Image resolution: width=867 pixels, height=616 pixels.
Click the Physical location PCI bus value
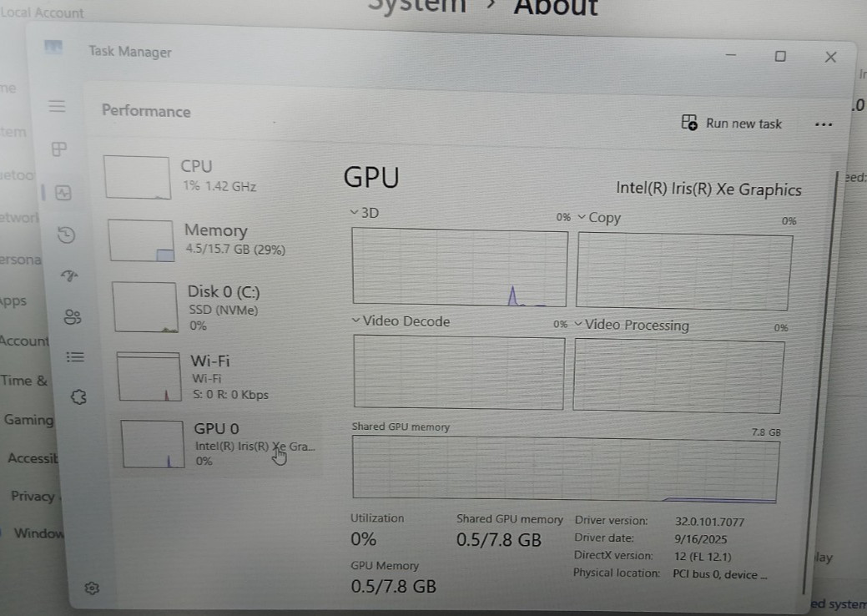click(x=719, y=574)
